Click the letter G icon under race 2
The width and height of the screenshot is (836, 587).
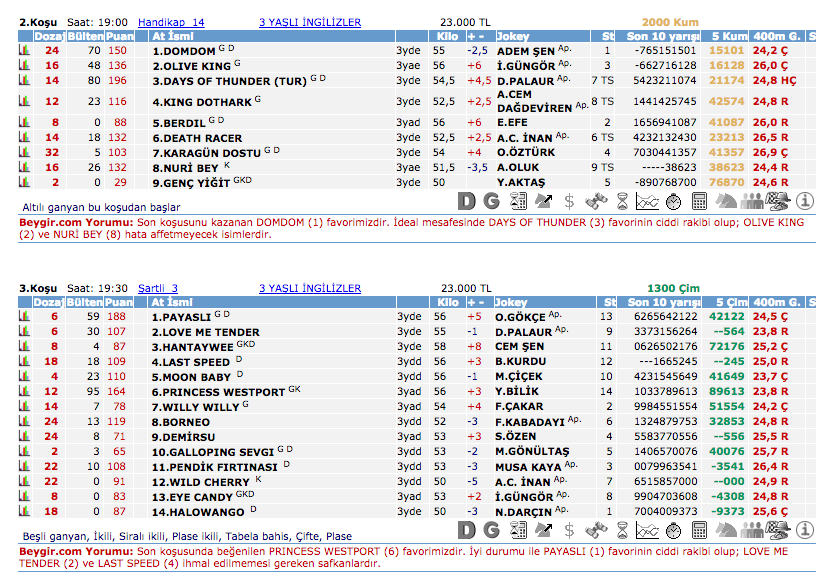[493, 200]
